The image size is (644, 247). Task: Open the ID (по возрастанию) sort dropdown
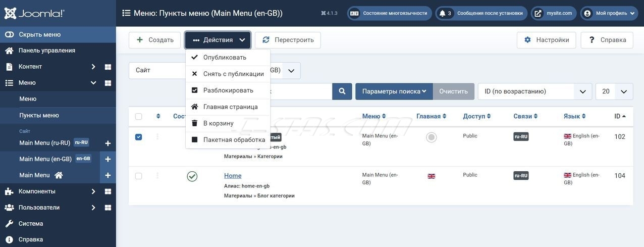point(535,91)
